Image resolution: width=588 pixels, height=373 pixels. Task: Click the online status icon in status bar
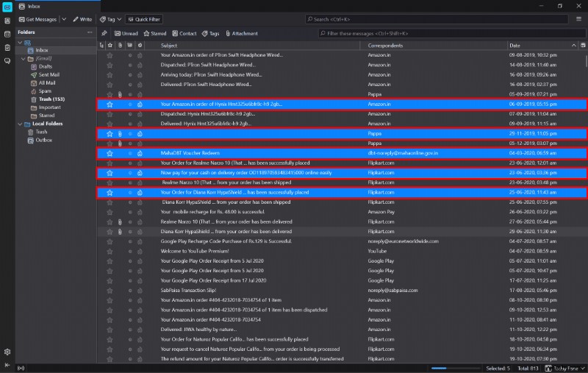pos(21,369)
